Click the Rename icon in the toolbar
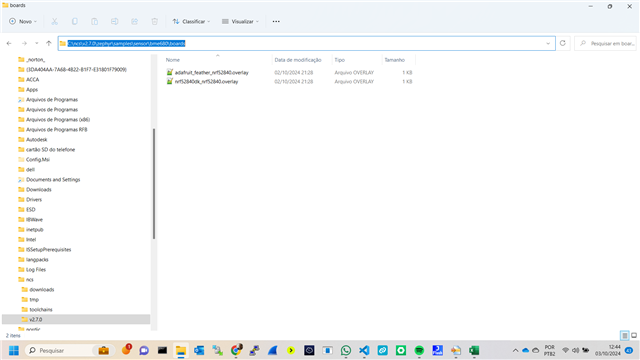This screenshot has height=360, width=640. coord(114,21)
